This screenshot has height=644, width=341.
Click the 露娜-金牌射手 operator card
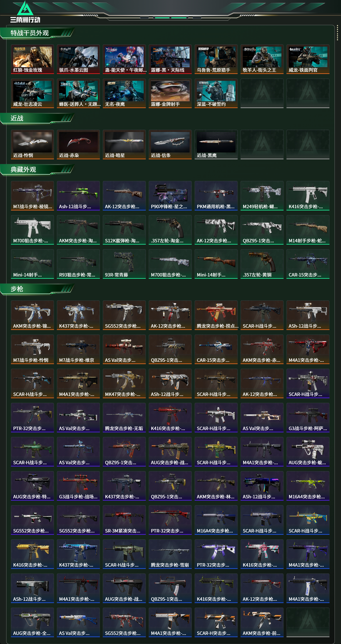(x=170, y=93)
